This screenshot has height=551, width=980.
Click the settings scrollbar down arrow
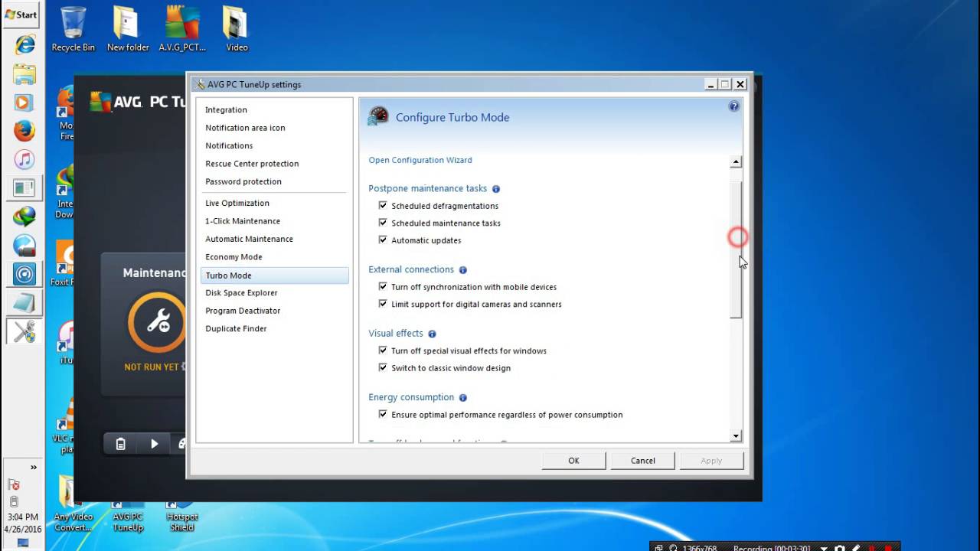[x=736, y=436]
